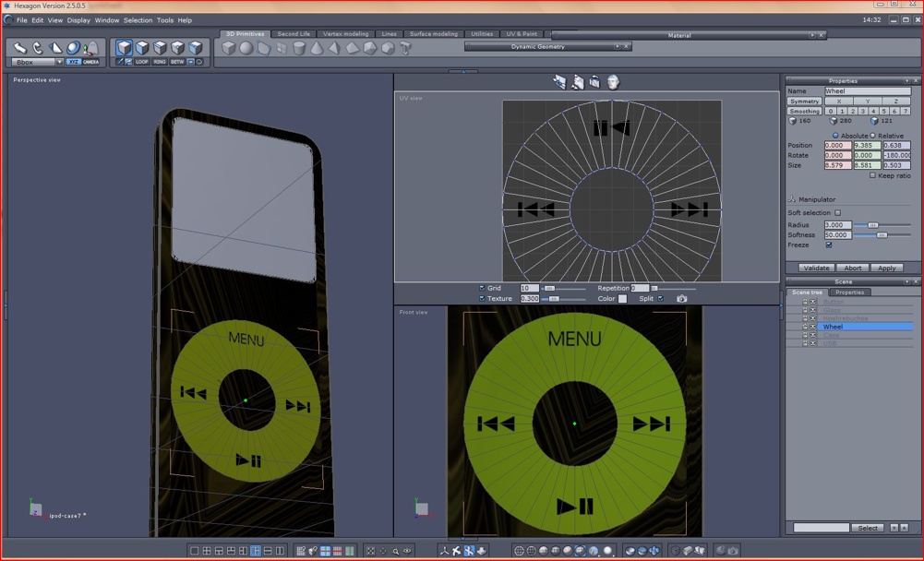Image resolution: width=924 pixels, height=561 pixels.
Task: Select the sphere primitive icon
Action: click(246, 48)
